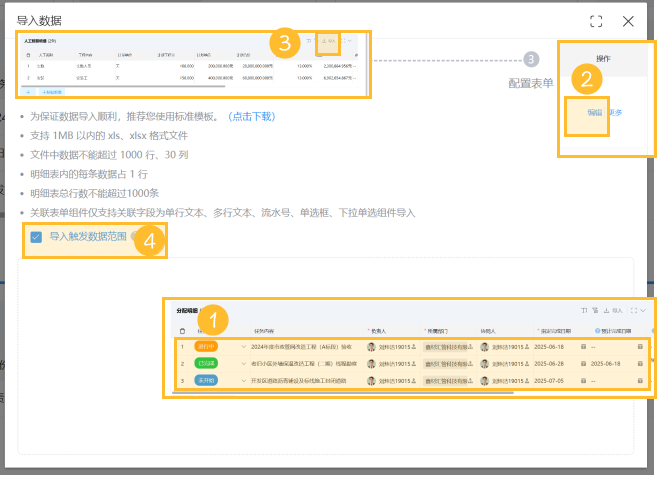Click 导入 in the 分配明细 toolbar

[613, 310]
